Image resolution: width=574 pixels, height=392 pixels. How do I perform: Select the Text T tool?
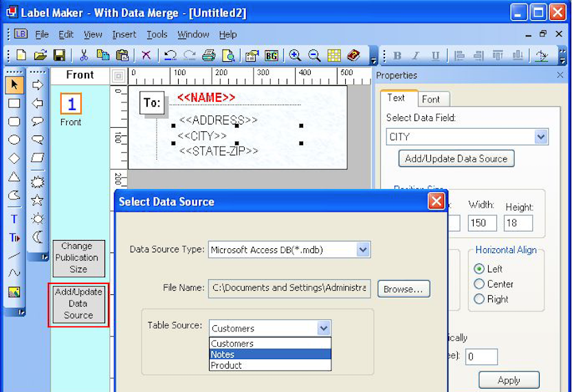coord(14,219)
